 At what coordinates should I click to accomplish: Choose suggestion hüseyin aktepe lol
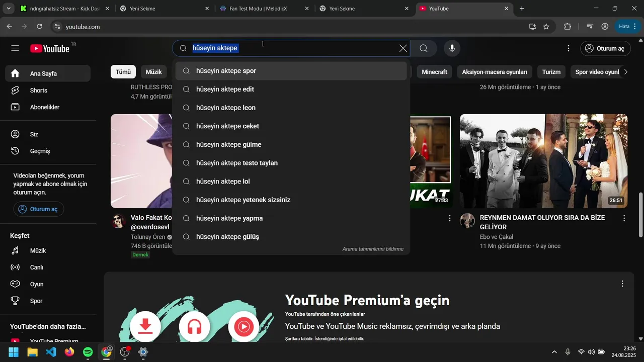pyautogui.click(x=291, y=182)
